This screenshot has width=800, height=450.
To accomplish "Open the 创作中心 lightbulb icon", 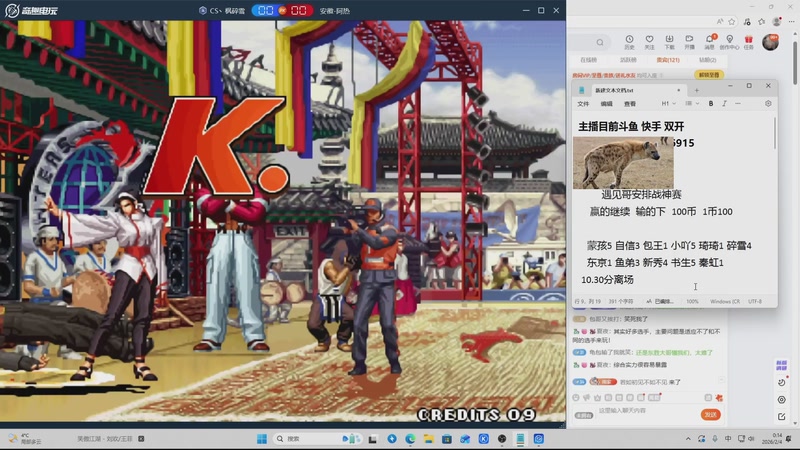I will pyautogui.click(x=730, y=42).
